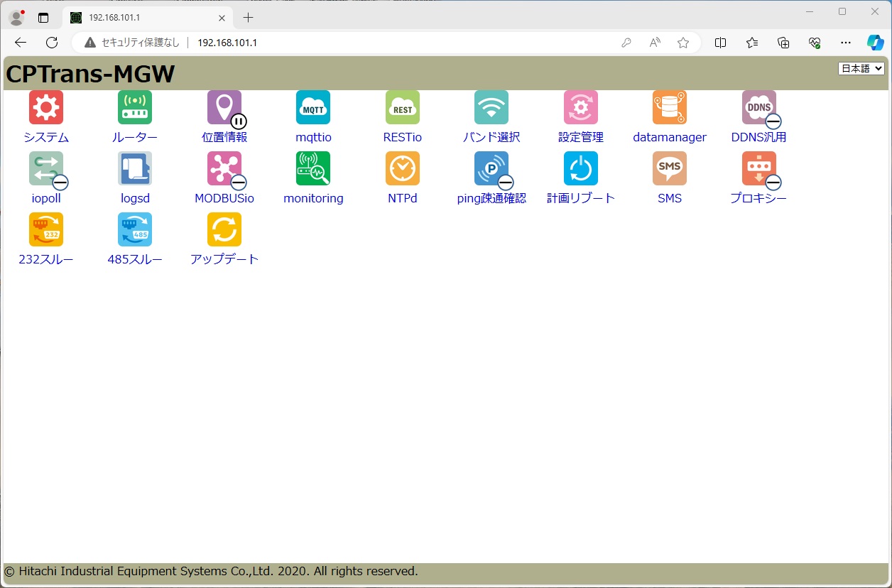Click the datamanager text link
The image size is (892, 588).
click(x=670, y=137)
